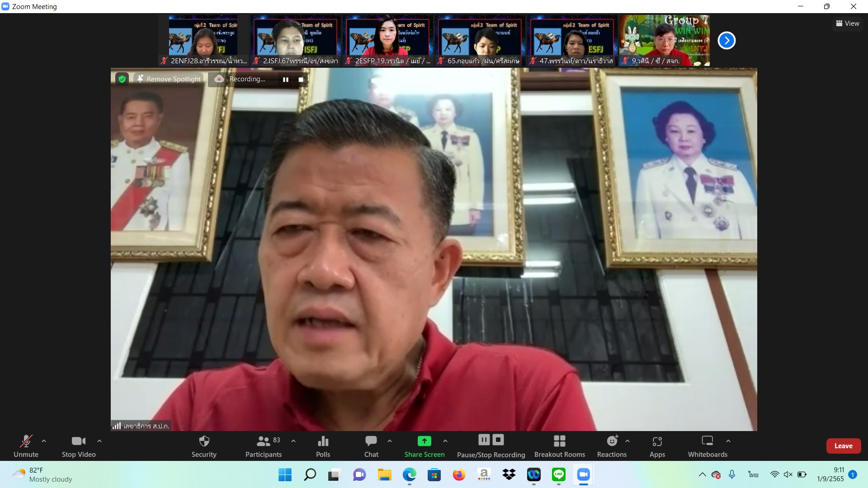Expand the Share Screen options arrow
The height and width of the screenshot is (488, 868).
445,441
